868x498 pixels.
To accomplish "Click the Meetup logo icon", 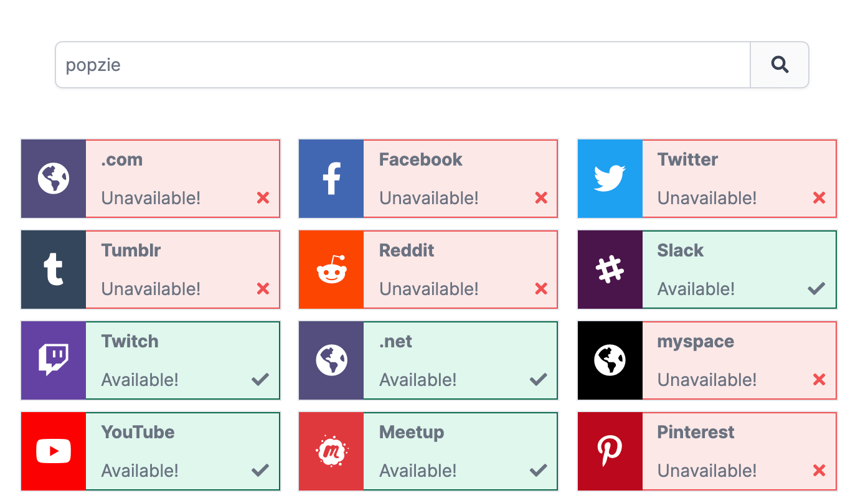I will (x=331, y=451).
